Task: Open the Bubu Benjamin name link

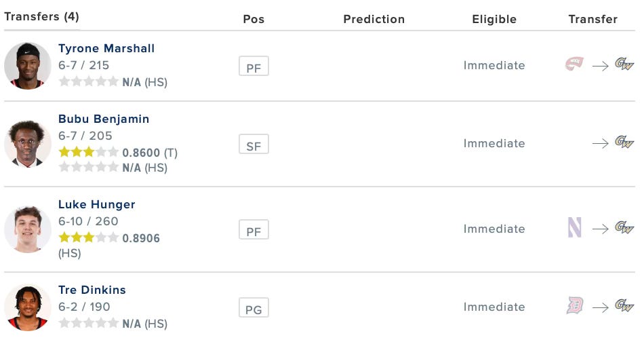Action: pos(104,119)
